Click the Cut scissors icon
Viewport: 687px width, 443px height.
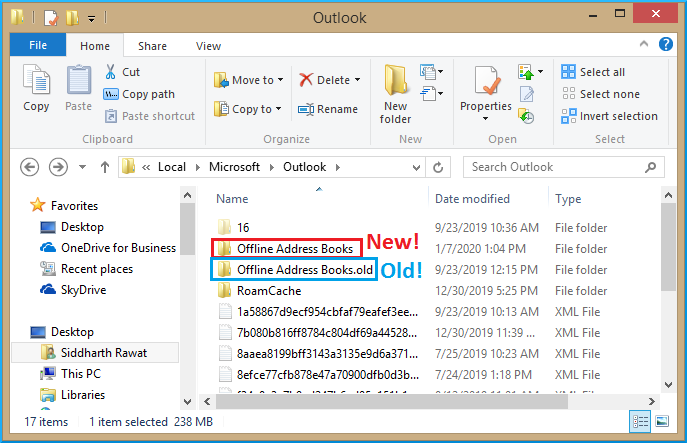click(110, 72)
